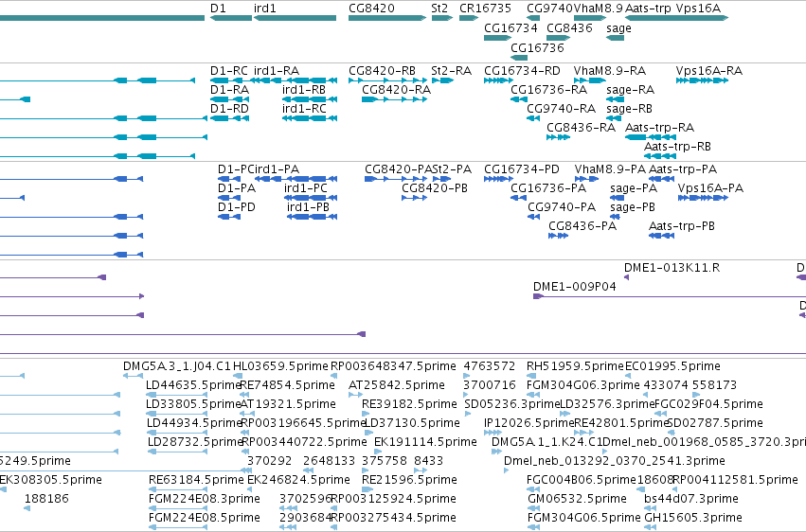Select the CG8436-RA transcript label
Screen dimensions: 806x532
pyautogui.click(x=581, y=127)
